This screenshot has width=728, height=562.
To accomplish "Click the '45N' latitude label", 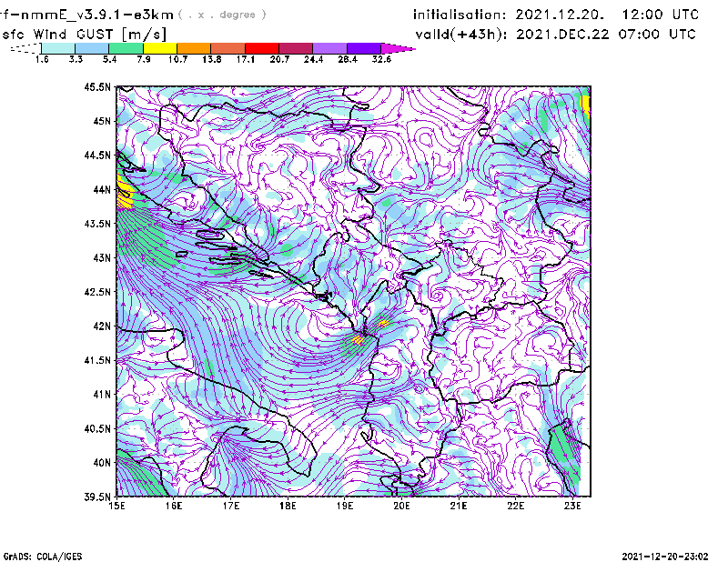I will coord(102,121).
